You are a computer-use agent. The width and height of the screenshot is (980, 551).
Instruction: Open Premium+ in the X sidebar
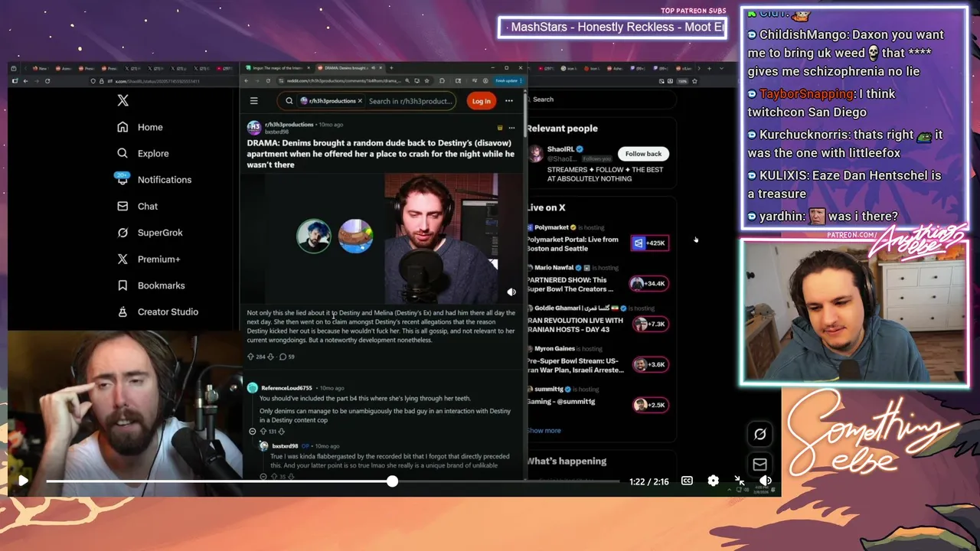point(149,259)
